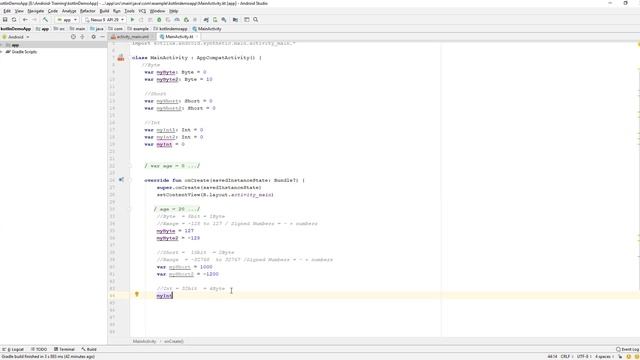Open the Nexus 5 API 29 device dropdown
The width and height of the screenshot is (640, 360).
104,20
